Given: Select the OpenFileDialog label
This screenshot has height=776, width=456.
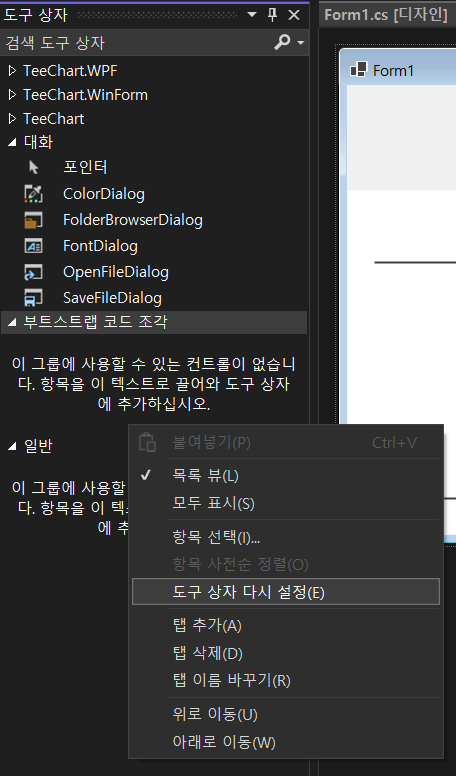Looking at the screenshot, I should 115,272.
